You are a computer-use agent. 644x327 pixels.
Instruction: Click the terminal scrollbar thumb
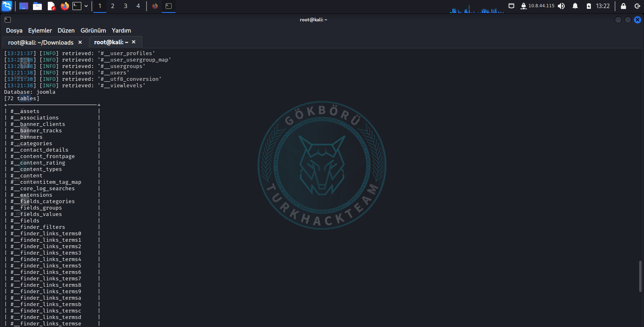click(x=640, y=276)
